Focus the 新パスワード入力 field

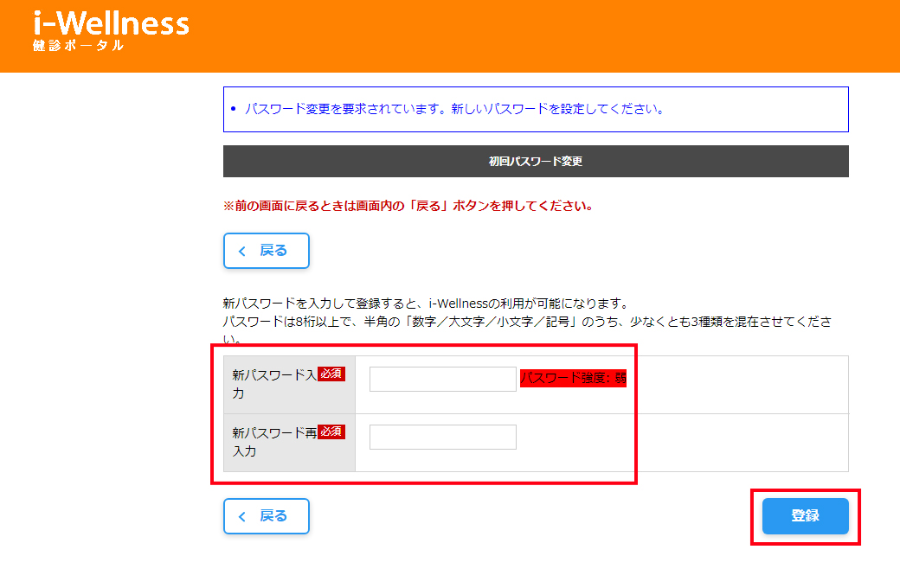coord(442,380)
